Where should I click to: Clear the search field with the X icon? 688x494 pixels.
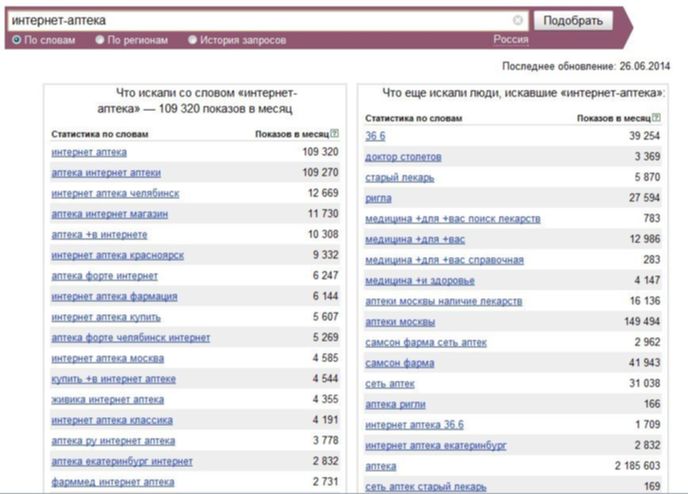pos(518,20)
